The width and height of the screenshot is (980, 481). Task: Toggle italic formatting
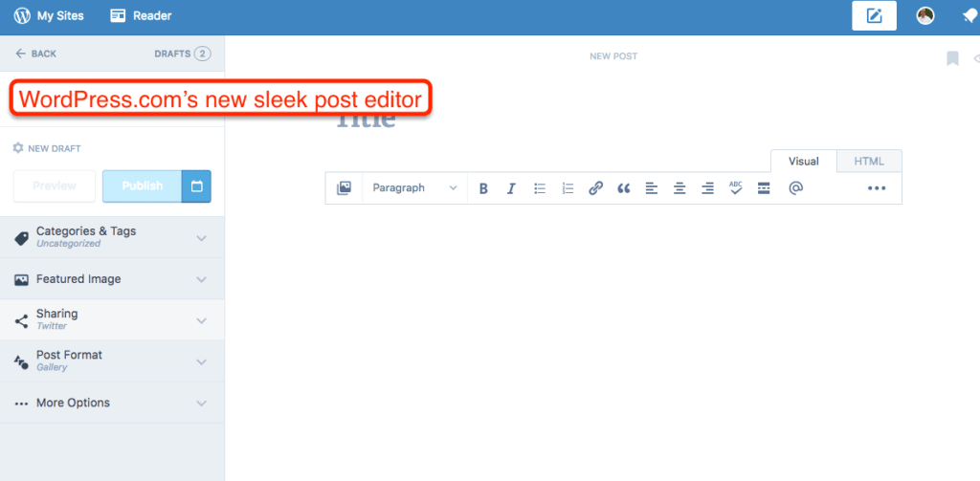click(x=511, y=188)
